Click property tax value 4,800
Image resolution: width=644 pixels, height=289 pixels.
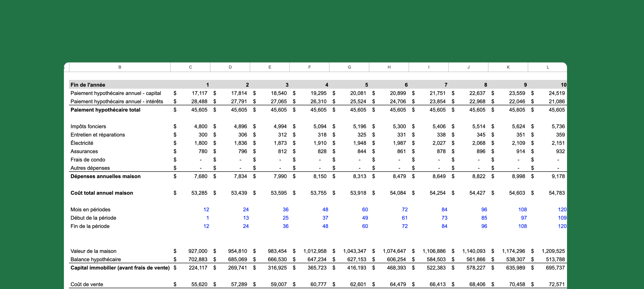201,126
